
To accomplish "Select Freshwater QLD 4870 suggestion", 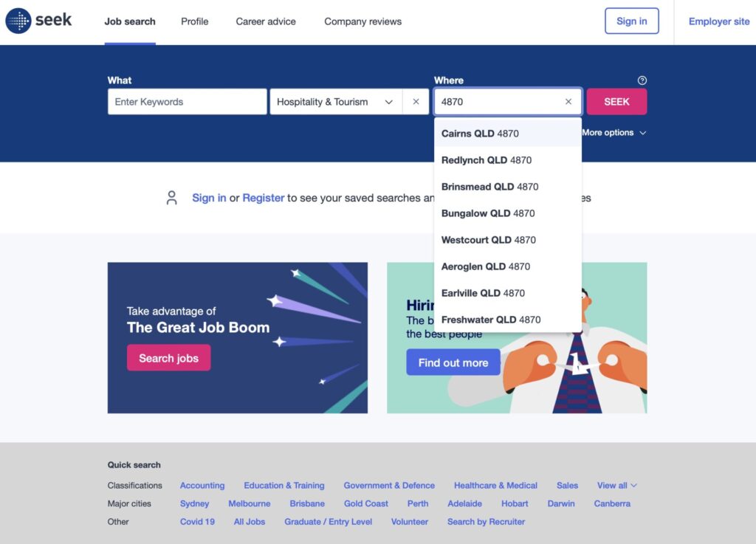I will pos(508,320).
